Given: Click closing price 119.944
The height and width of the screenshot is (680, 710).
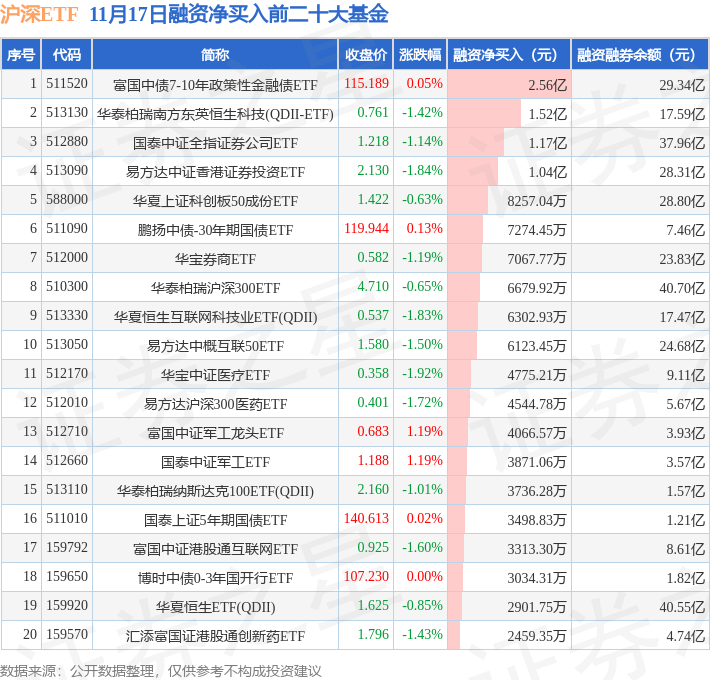Looking at the screenshot, I should point(366,229).
